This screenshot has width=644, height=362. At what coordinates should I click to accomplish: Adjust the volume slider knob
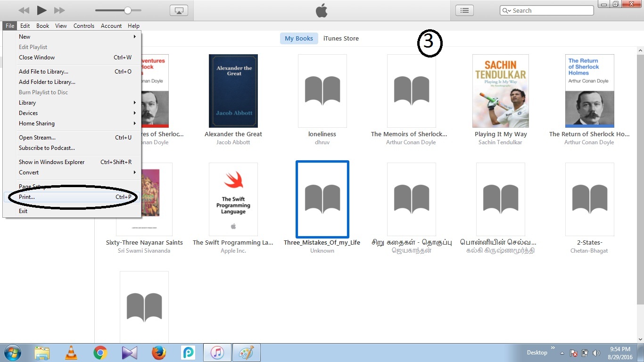pos(128,10)
